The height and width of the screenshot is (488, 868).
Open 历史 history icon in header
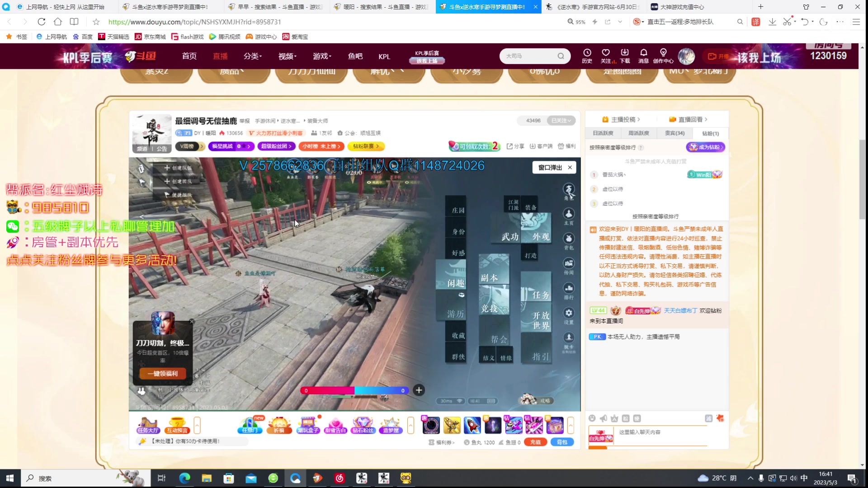click(587, 56)
